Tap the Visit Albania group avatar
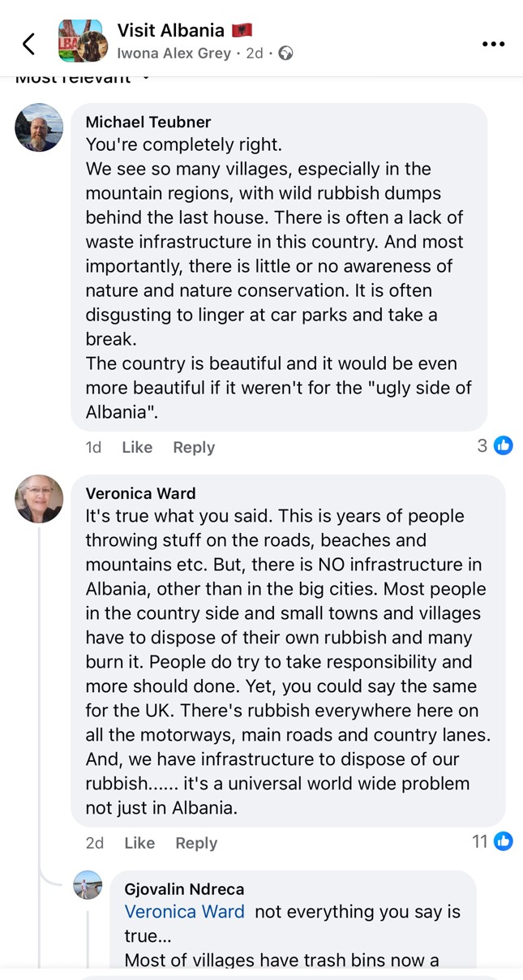Viewport: 523px width, 980px height. pyautogui.click(x=82, y=41)
